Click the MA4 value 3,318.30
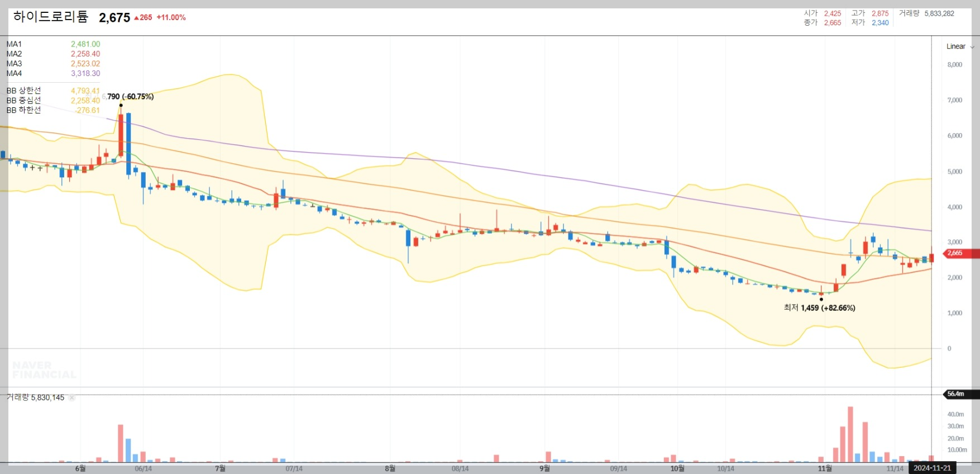 click(x=85, y=73)
